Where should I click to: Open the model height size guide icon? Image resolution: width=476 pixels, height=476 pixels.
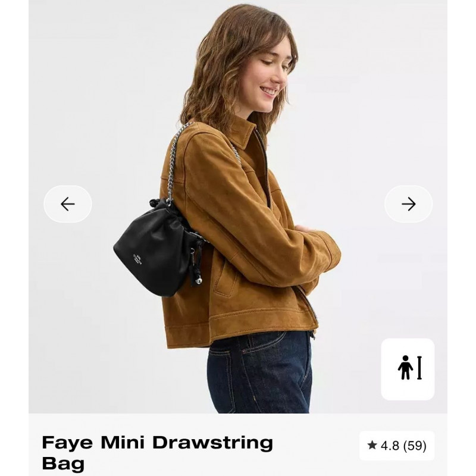[408, 369]
